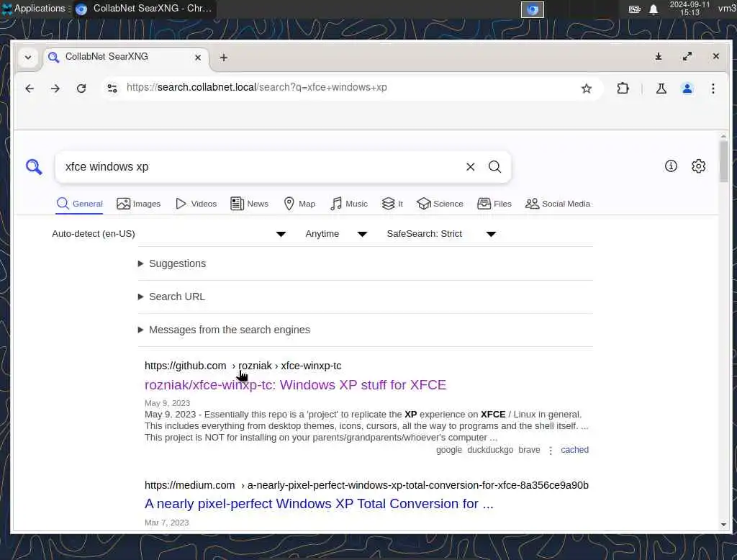Open the tab search dropdown arrow

click(28, 58)
